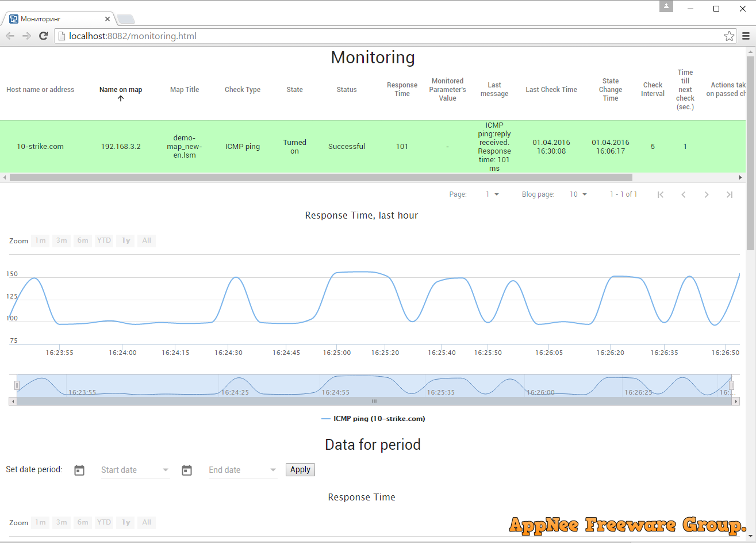Open the Chrome hamburger menu
This screenshot has height=543, width=756.
[x=746, y=36]
